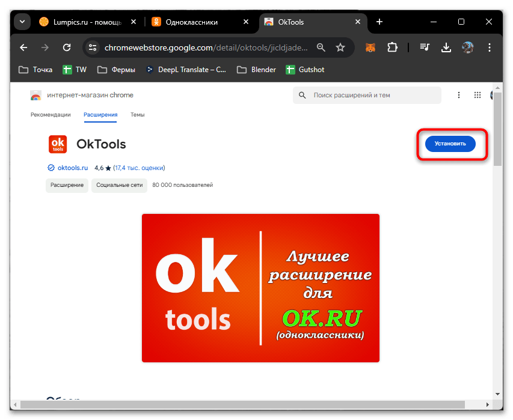513x420 pixels.
Task: Open Chrome's three-dot menu
Action: click(489, 47)
